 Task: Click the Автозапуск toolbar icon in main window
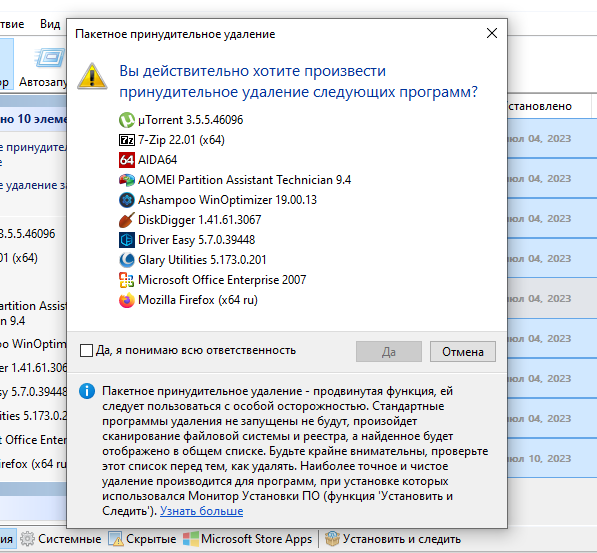50,58
